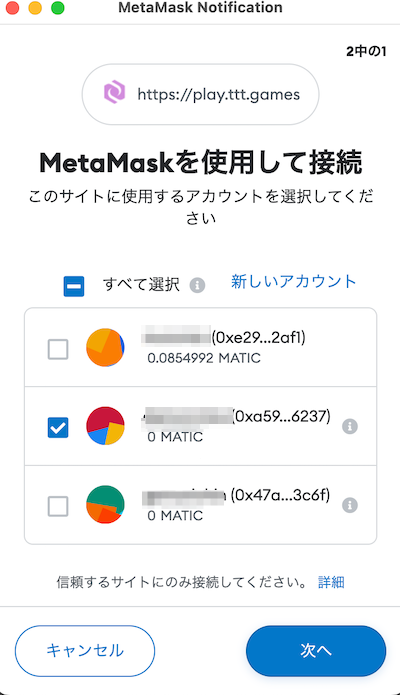400x695 pixels.
Task: Toggle the すべて選択 select-all checkbox
Action: [74, 286]
